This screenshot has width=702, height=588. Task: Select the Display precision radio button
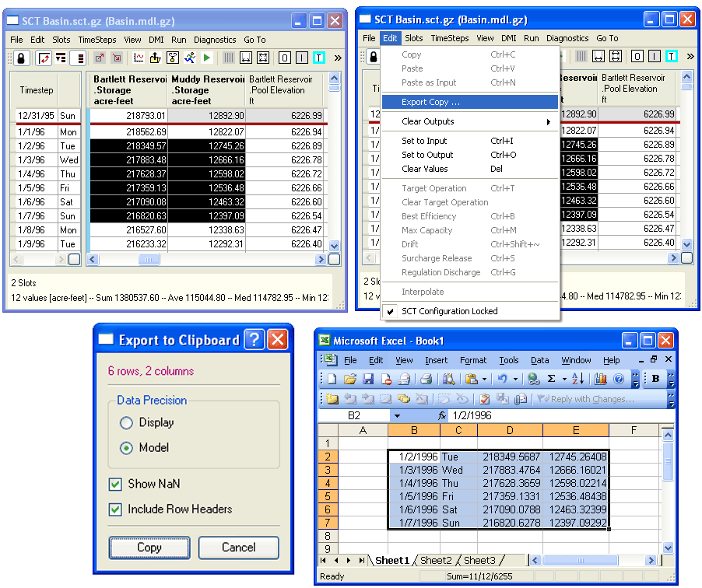pyautogui.click(x=126, y=422)
